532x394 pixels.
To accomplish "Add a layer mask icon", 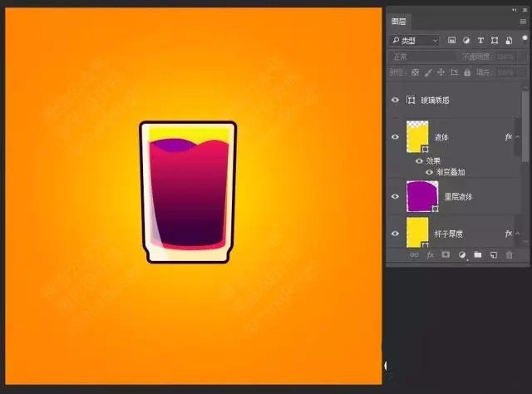I will [446, 255].
